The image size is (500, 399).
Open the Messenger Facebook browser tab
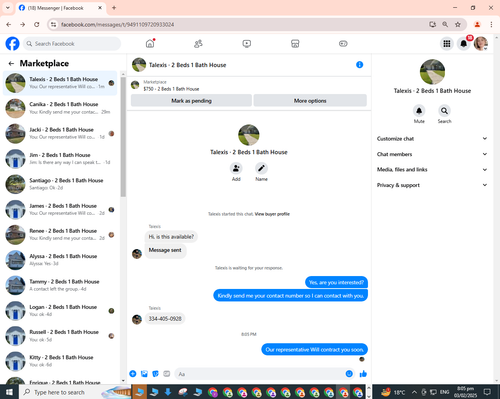60,8
